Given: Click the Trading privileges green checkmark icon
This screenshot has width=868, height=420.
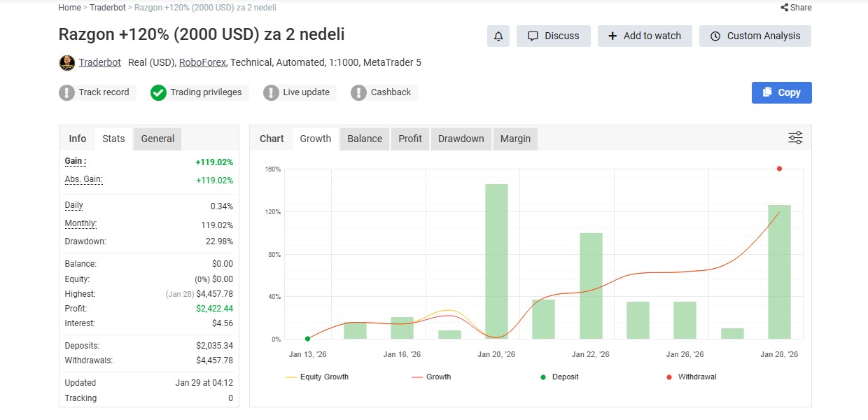Looking at the screenshot, I should 158,92.
